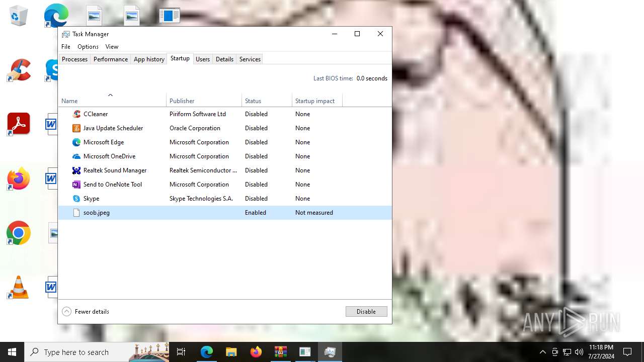This screenshot has height=362, width=644.
Task: Open the notification center icon
Action: click(x=627, y=352)
